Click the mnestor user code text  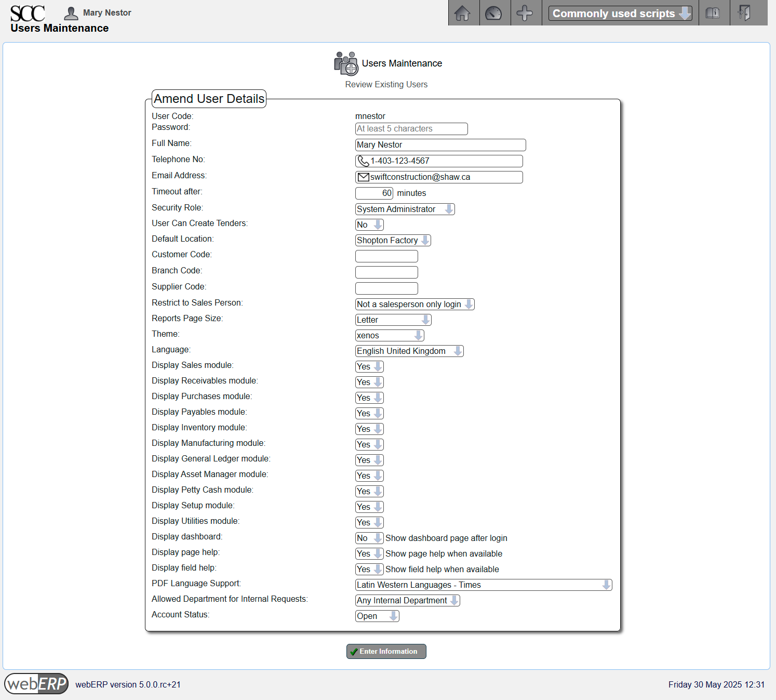tap(370, 116)
